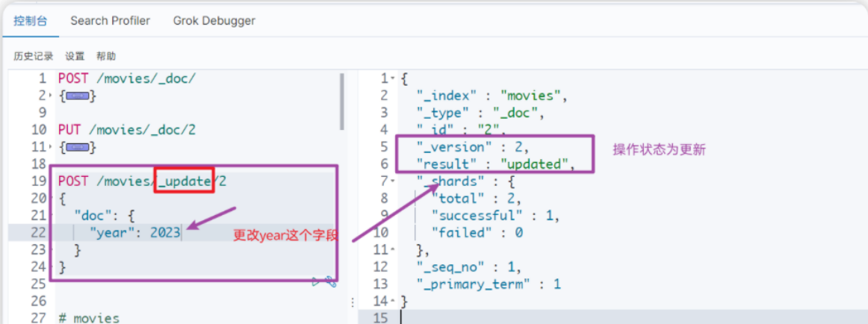Click the fold marker on response line 11
868x324 pixels.
(x=392, y=250)
